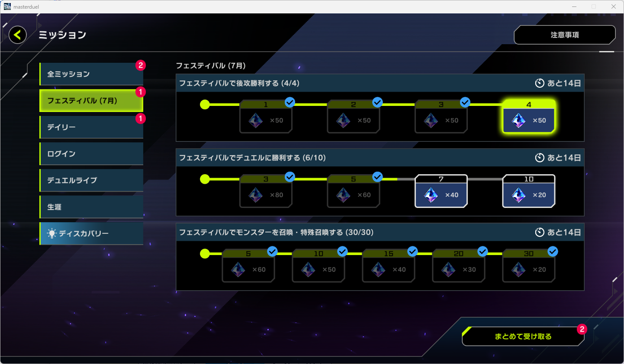The image size is (624, 364).
Task: Click the blue checkmark on 10-summons reward
Action: [x=342, y=251]
